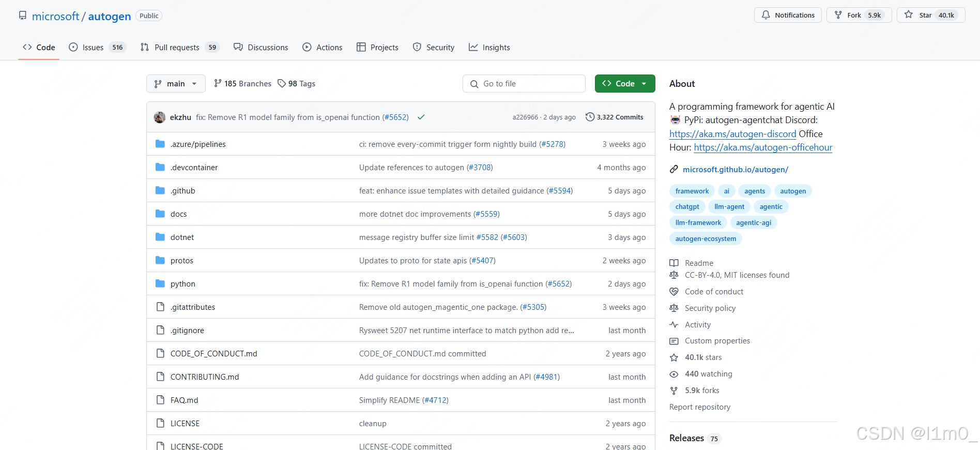
Task: Star the repository with the Star button
Action: pyautogui.click(x=931, y=15)
